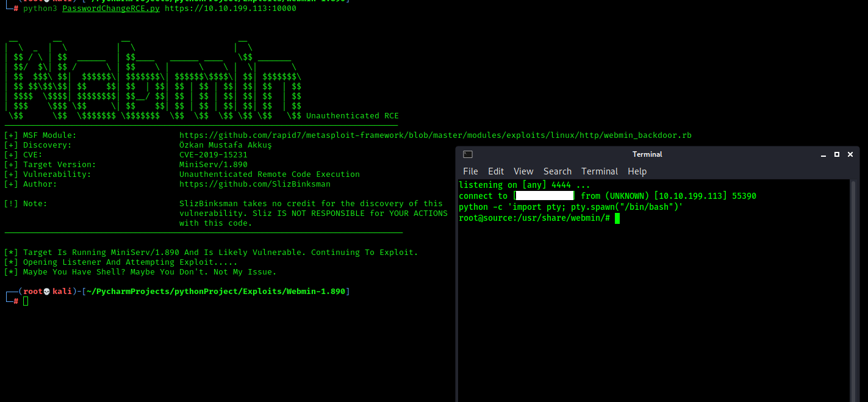Click 'Unauthenticated RCE' banner text
868x402 pixels.
point(353,116)
